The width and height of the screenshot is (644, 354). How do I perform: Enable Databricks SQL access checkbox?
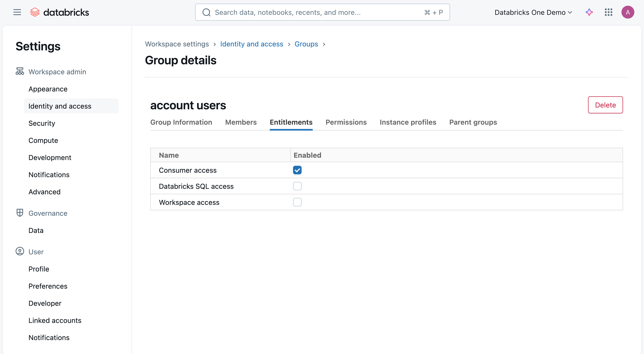click(x=297, y=186)
